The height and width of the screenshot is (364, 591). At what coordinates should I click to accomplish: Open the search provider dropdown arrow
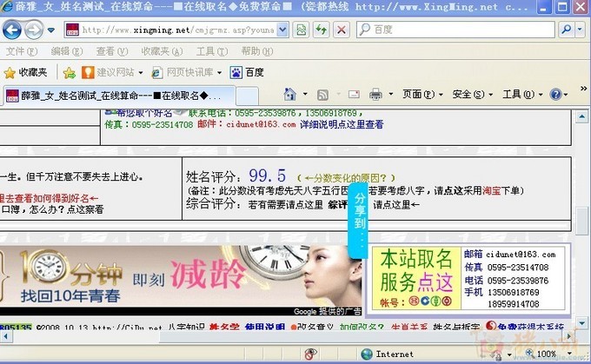point(580,30)
